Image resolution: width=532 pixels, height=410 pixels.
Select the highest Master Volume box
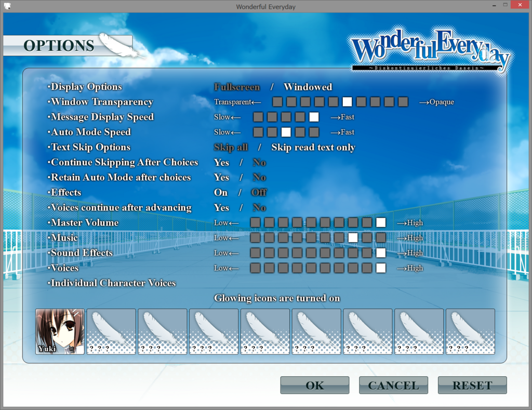coord(381,222)
